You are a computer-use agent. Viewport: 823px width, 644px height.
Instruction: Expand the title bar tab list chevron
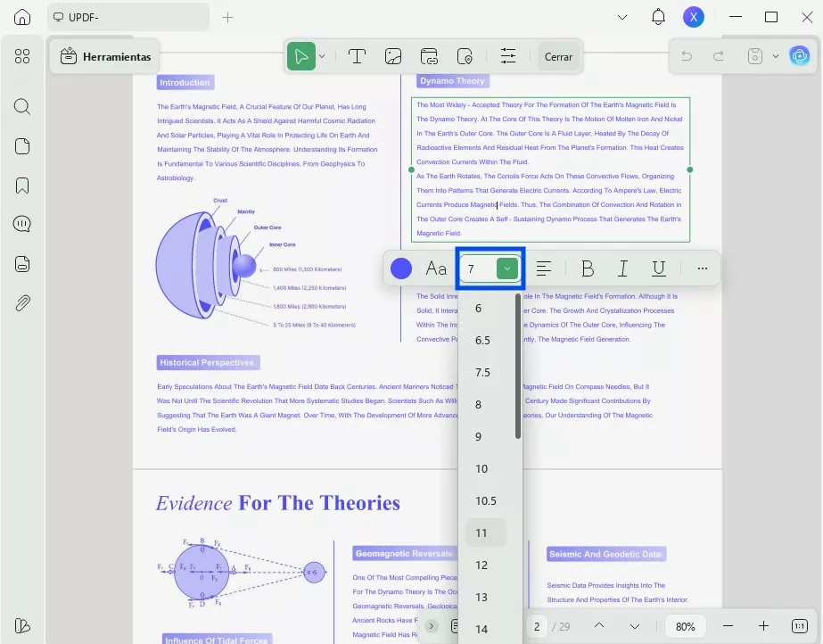(x=622, y=17)
